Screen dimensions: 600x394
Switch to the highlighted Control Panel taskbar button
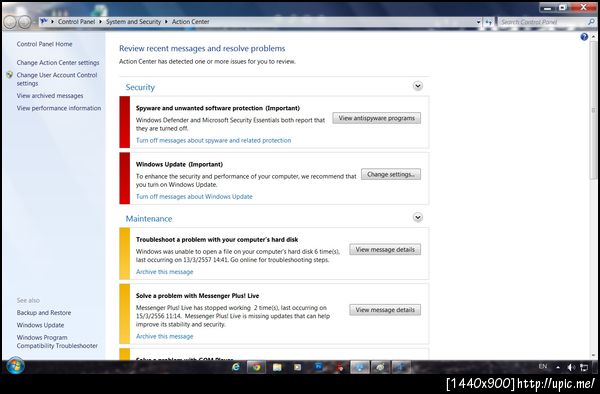[x=360, y=367]
